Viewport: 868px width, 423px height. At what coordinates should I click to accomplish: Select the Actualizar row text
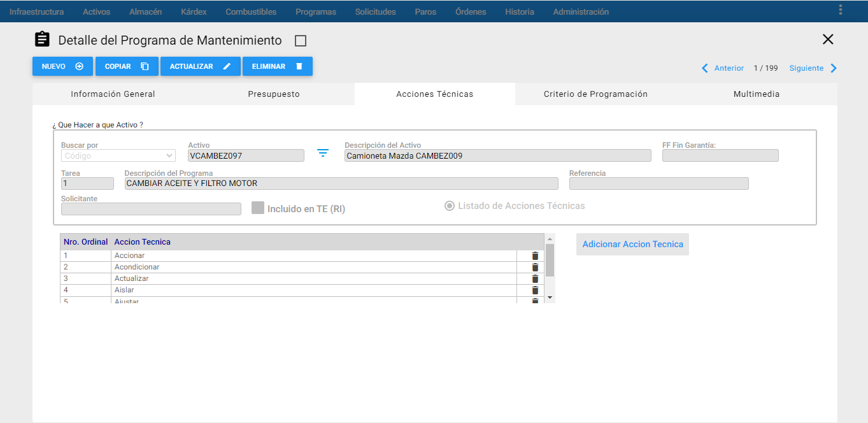tap(132, 278)
